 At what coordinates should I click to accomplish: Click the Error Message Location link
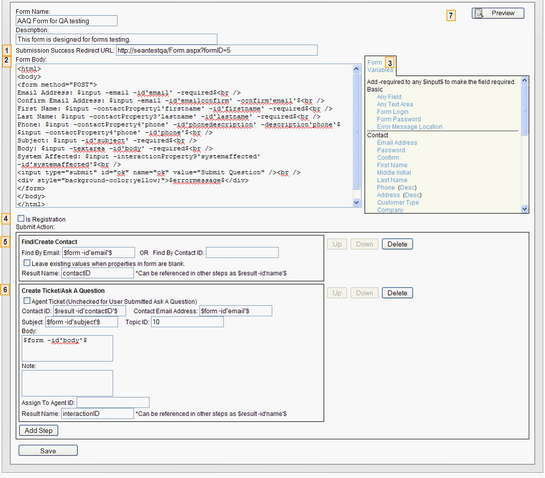(x=409, y=127)
